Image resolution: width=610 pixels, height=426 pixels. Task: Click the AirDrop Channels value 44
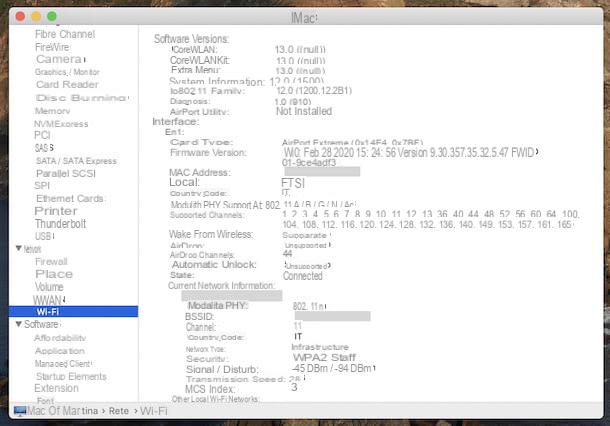coord(287,254)
